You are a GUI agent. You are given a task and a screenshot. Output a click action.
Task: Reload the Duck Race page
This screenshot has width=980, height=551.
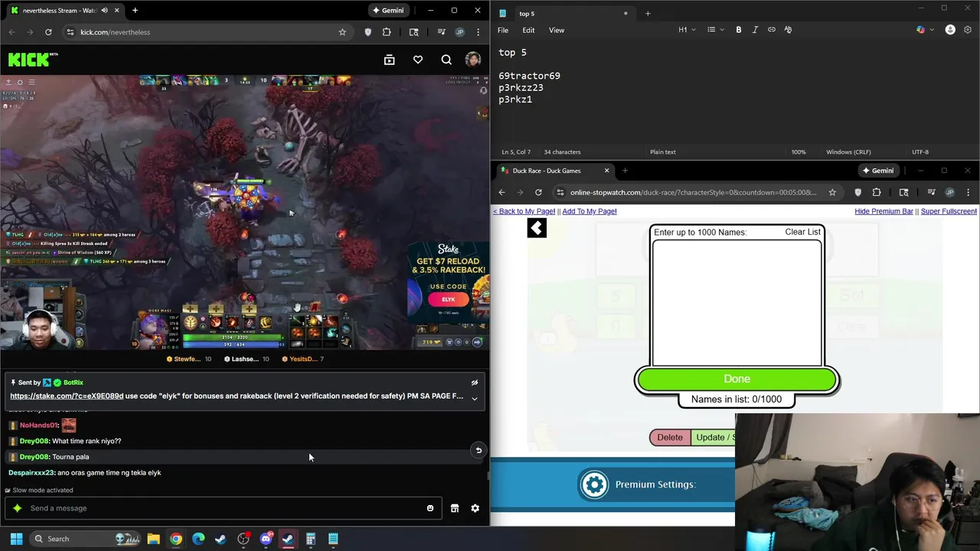click(x=538, y=192)
